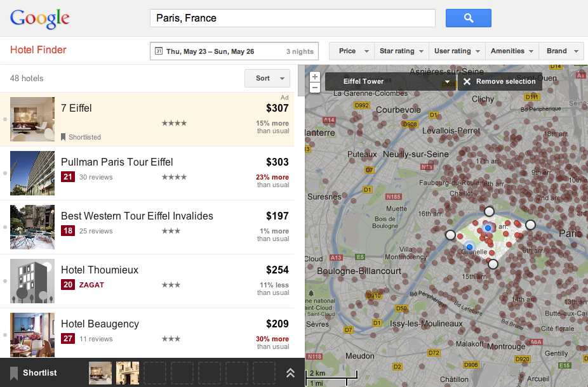Click the Remove selection button
The image size is (588, 387).
pos(500,81)
